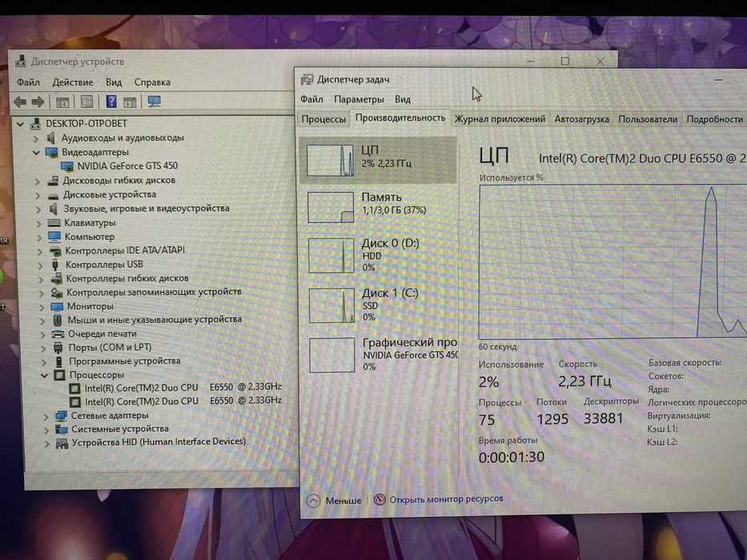Click the Device Manager title bar icon

21,61
